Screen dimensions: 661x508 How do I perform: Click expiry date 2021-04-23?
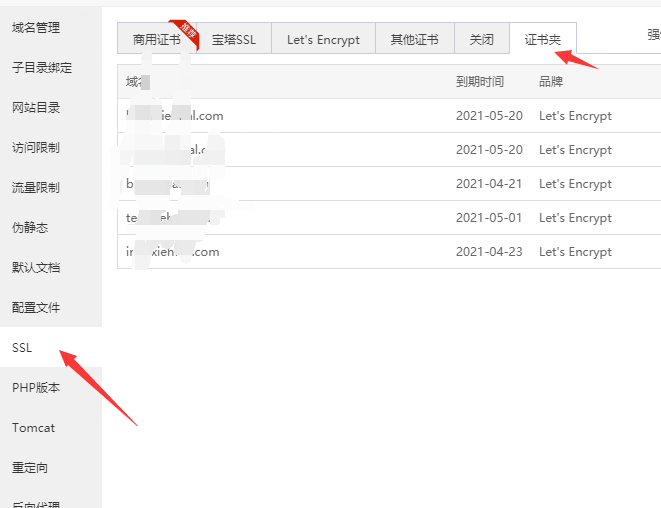click(489, 252)
